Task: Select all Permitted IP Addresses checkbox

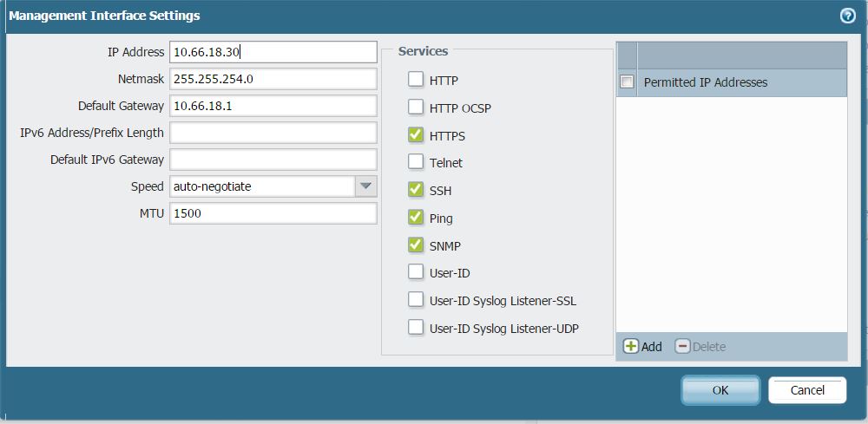Action: 627,82
